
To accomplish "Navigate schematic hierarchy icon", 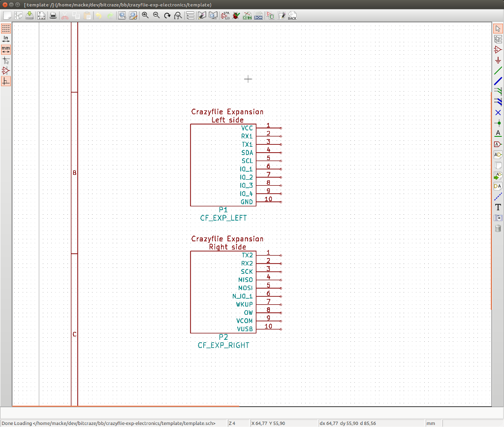I will (x=190, y=15).
